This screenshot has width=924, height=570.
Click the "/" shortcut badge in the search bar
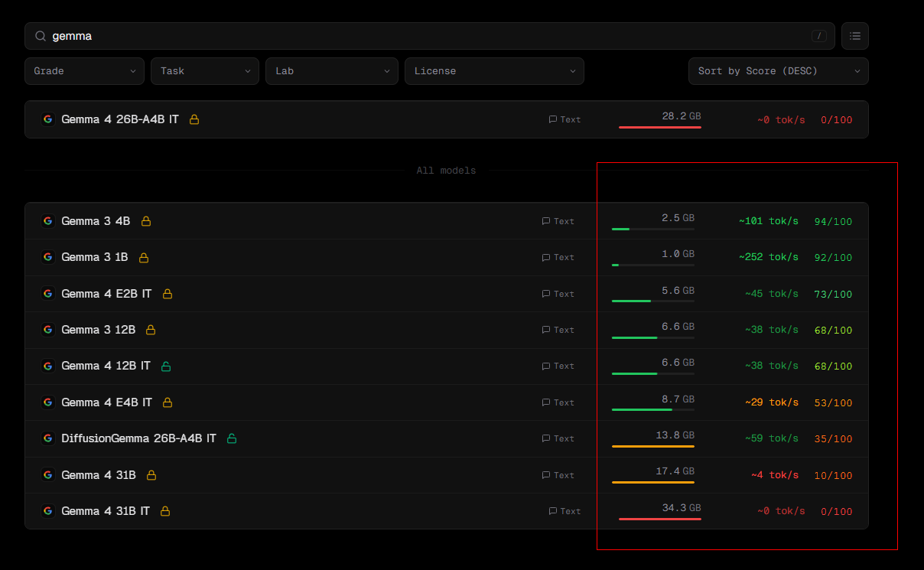coord(819,36)
